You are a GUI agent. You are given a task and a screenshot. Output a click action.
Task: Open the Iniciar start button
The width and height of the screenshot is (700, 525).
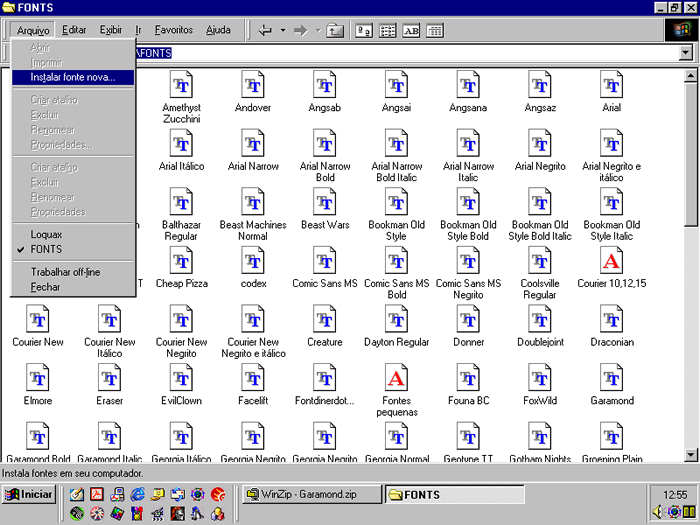[x=29, y=495]
